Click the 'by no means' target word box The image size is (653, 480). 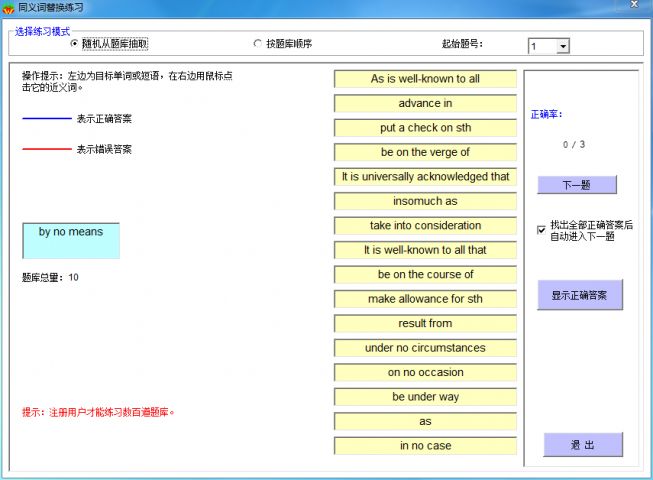[71, 240]
